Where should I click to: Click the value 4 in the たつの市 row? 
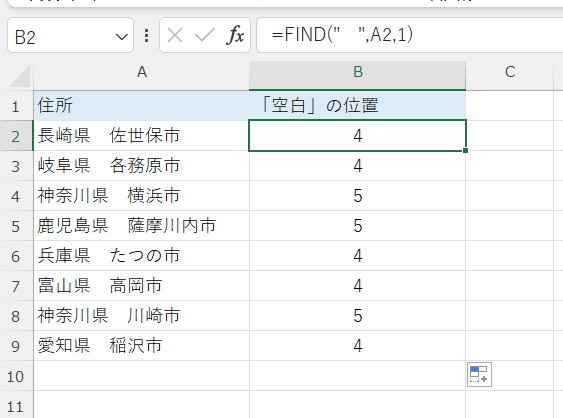coord(358,256)
